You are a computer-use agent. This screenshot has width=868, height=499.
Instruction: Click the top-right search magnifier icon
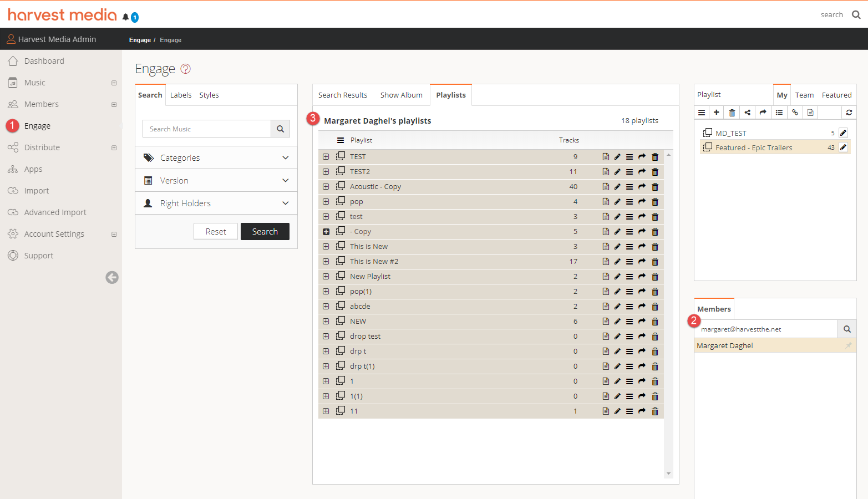point(856,15)
